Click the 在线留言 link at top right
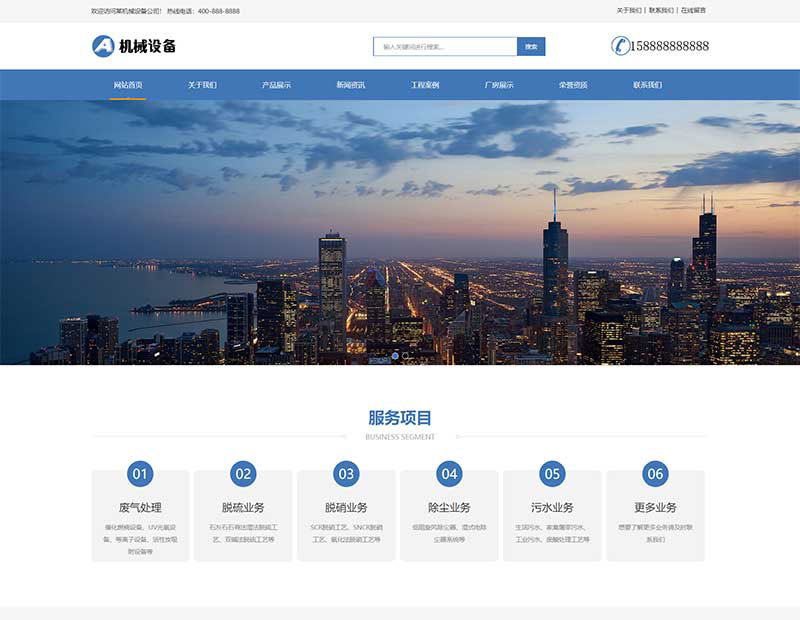800x620 pixels. (x=693, y=10)
